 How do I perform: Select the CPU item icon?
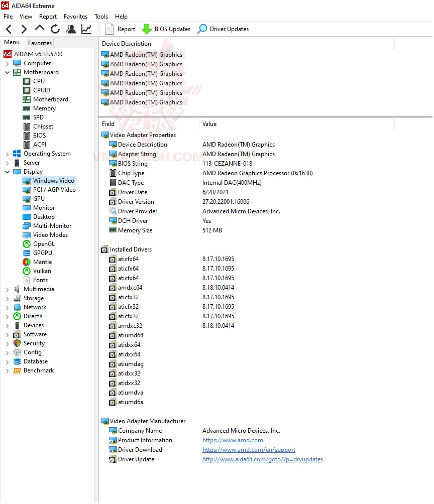(x=27, y=81)
